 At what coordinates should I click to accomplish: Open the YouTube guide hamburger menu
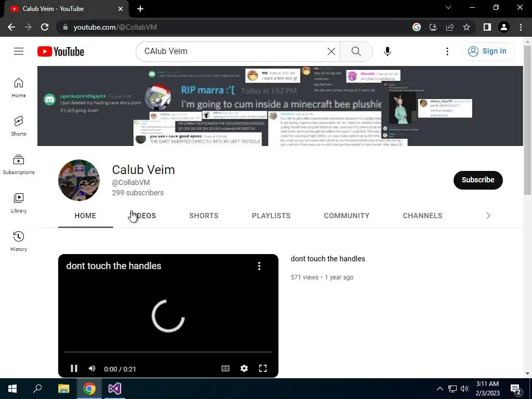click(19, 51)
